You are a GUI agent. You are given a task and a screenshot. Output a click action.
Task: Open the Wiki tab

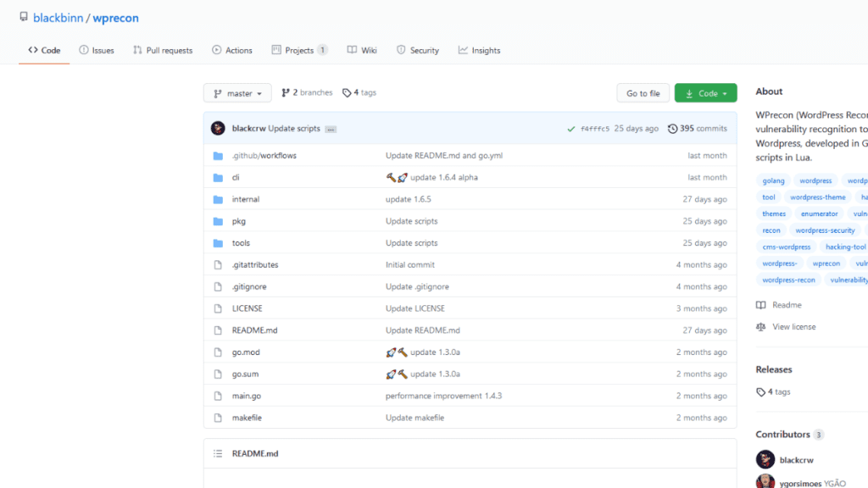pos(362,50)
